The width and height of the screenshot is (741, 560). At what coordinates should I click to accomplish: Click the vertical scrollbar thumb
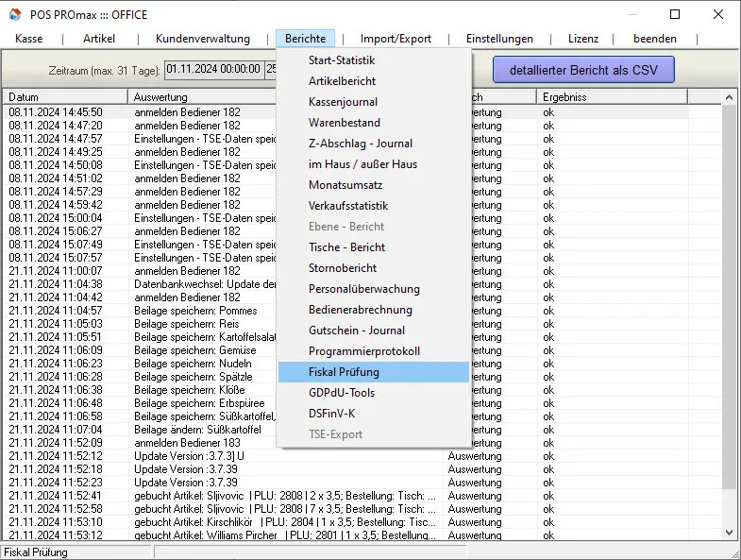729,297
